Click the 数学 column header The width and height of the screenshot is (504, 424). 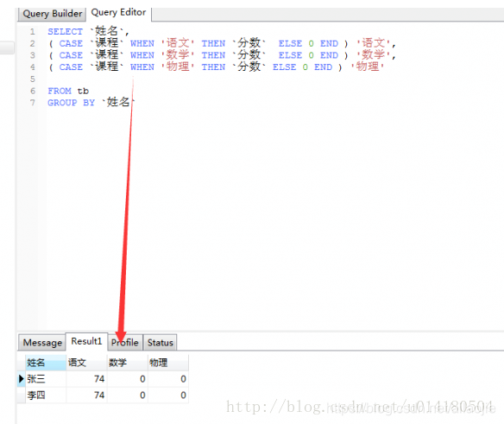(127, 363)
